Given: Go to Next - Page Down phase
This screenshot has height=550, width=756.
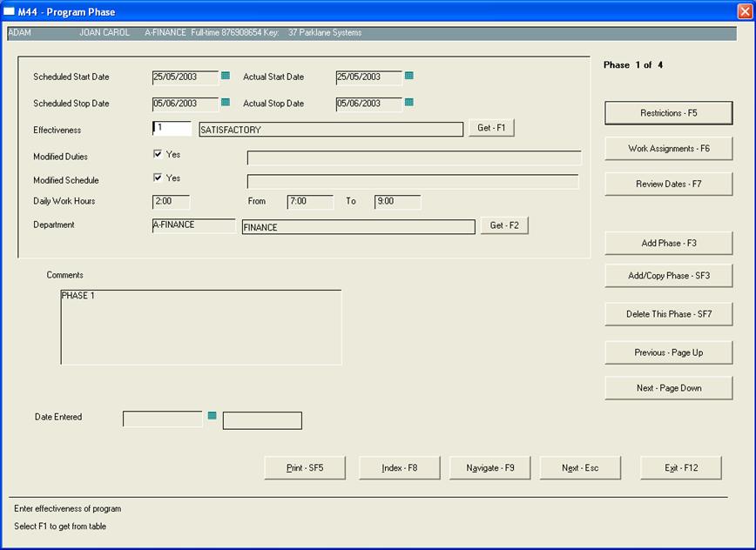Looking at the screenshot, I should point(669,388).
